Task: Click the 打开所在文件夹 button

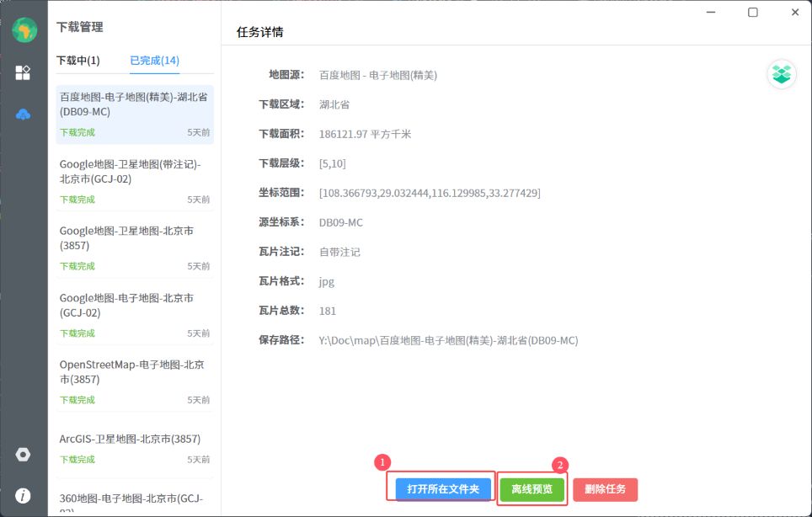Action: [x=443, y=489]
